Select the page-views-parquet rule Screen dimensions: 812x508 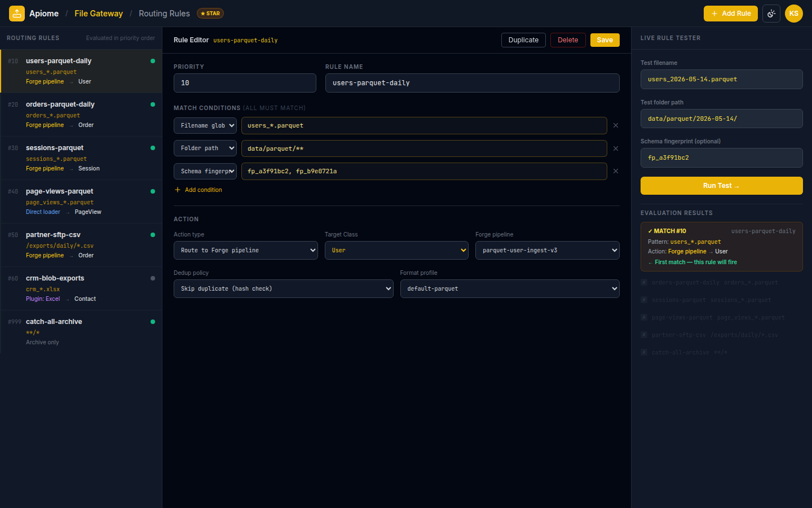(x=81, y=202)
